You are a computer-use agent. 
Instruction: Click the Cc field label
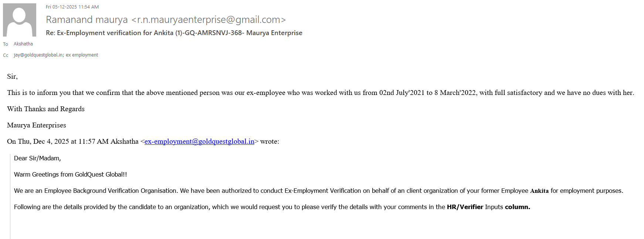pos(6,55)
